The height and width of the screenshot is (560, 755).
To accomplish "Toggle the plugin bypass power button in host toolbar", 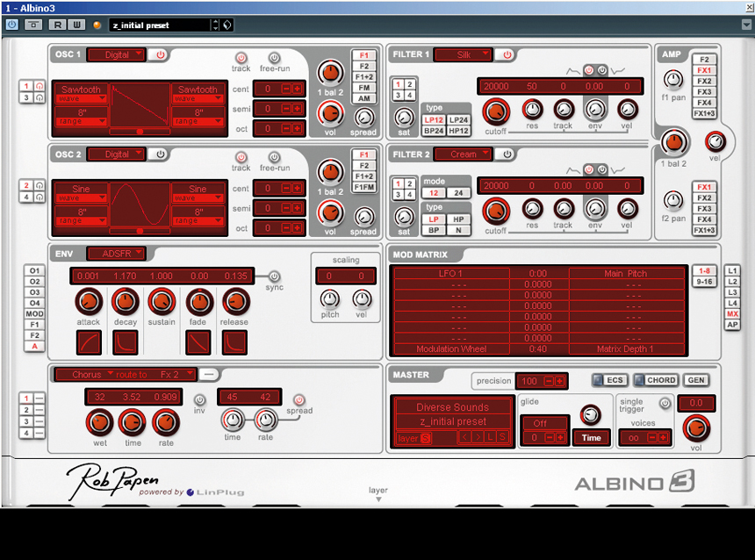I will [x=12, y=25].
